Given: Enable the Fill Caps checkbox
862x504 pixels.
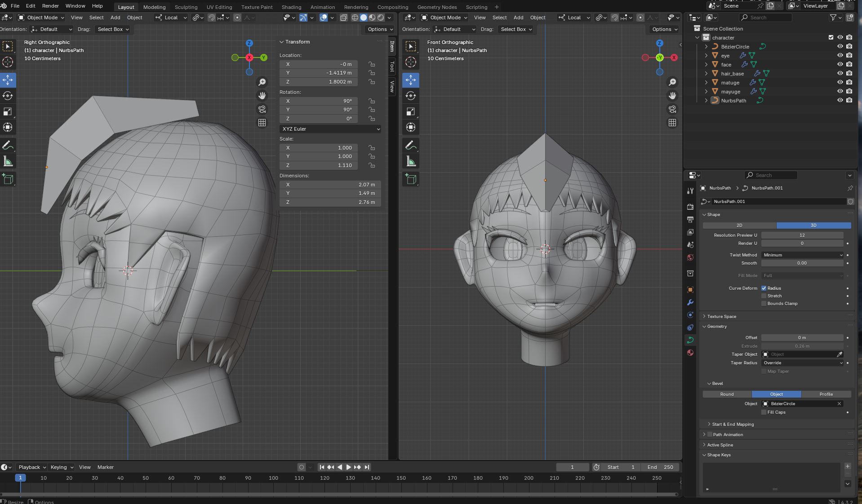Looking at the screenshot, I should [x=764, y=412].
